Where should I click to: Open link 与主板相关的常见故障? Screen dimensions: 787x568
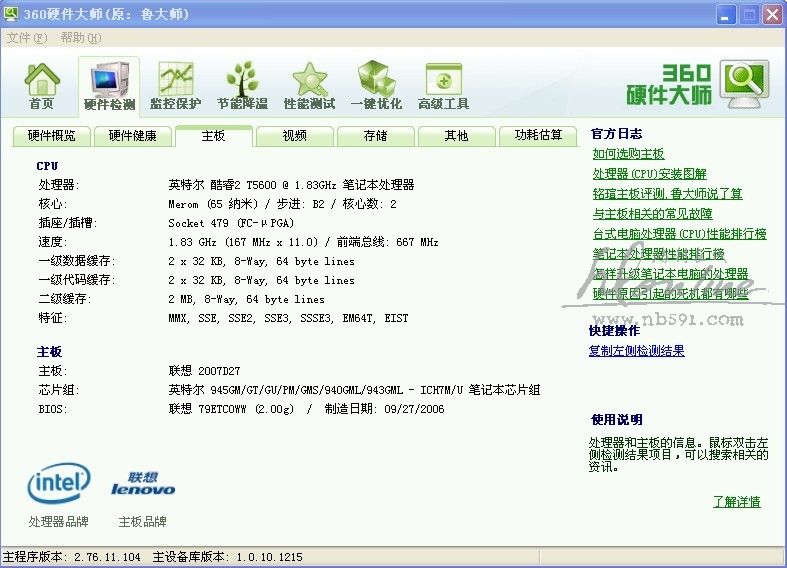click(x=652, y=214)
